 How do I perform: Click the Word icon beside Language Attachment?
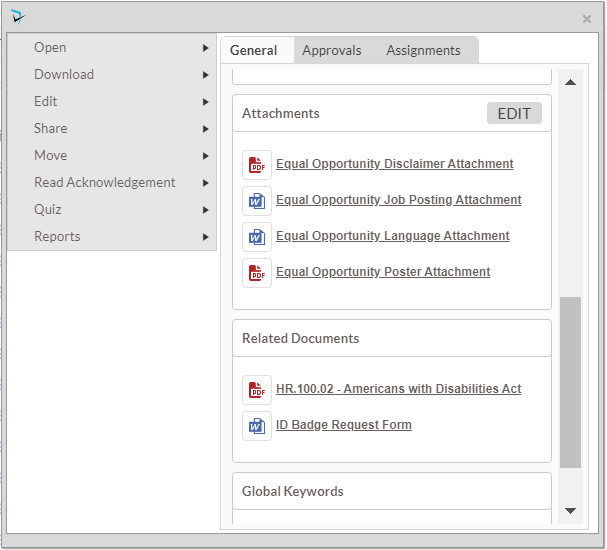tap(257, 237)
